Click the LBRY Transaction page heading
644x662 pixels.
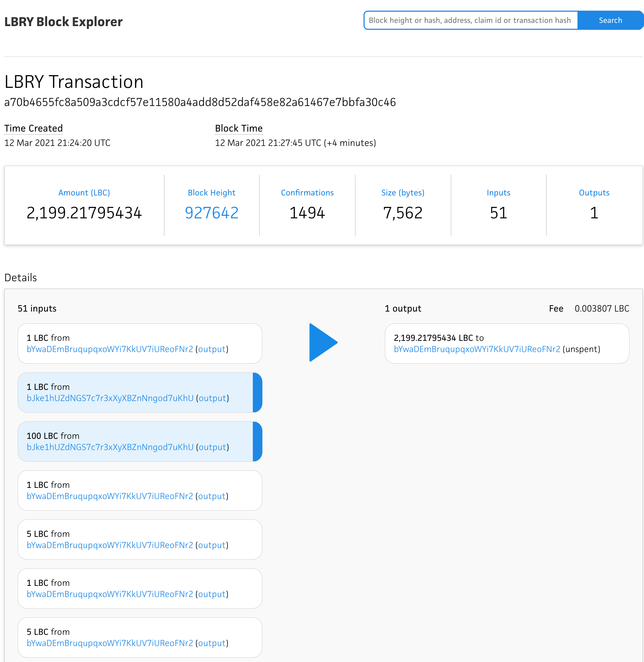click(x=74, y=82)
